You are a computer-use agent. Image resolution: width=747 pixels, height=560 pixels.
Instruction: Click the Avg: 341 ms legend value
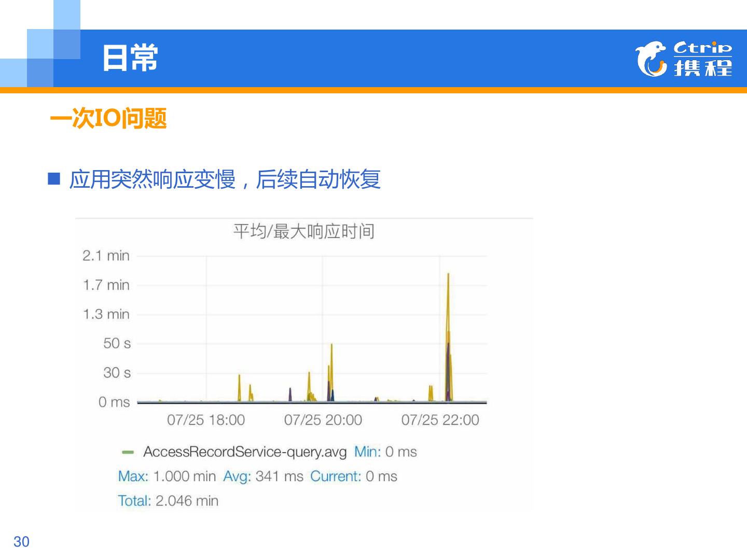point(264,477)
